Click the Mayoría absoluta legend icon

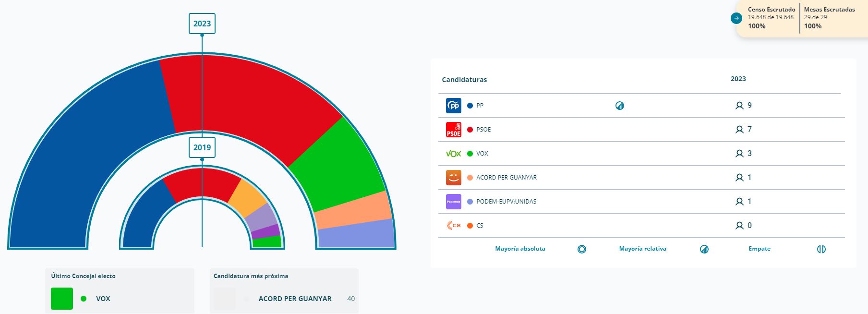point(582,249)
